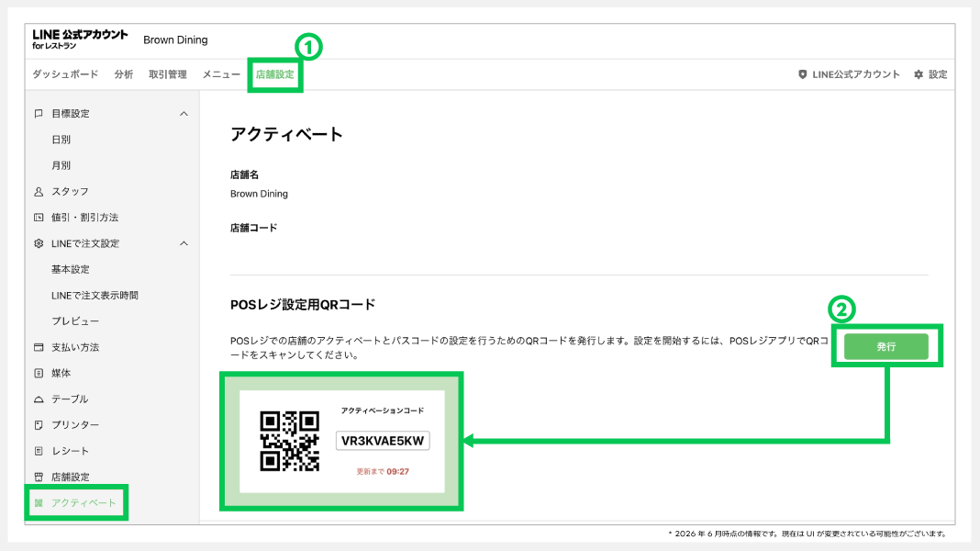This screenshot has height=551, width=980.
Task: Open the LINE公式アカウント link
Action: [855, 74]
